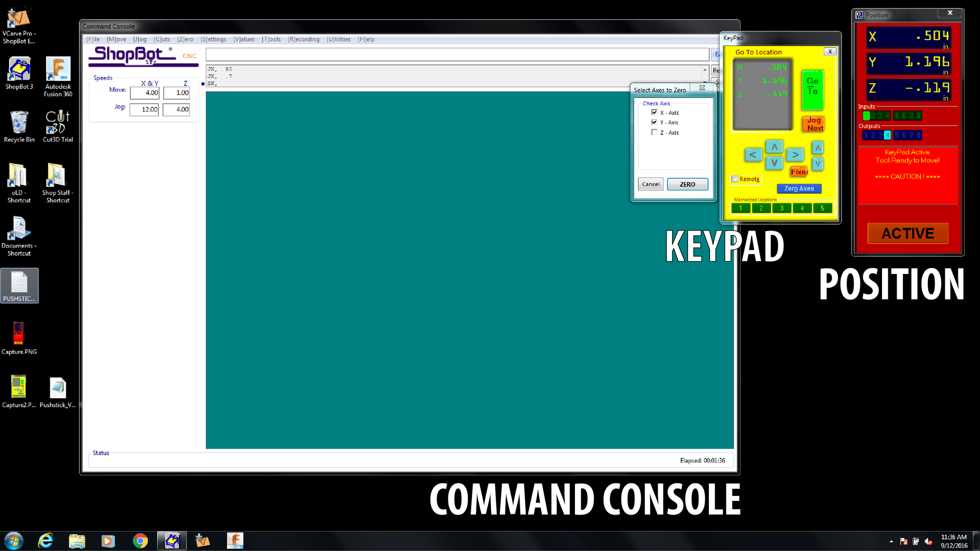Click the ZERO button in dialog
This screenshot has width=980, height=551.
[687, 184]
